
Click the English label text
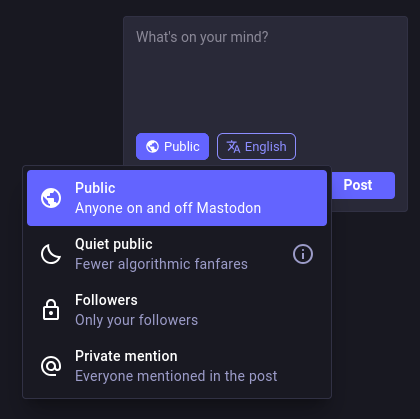pyautogui.click(x=266, y=147)
